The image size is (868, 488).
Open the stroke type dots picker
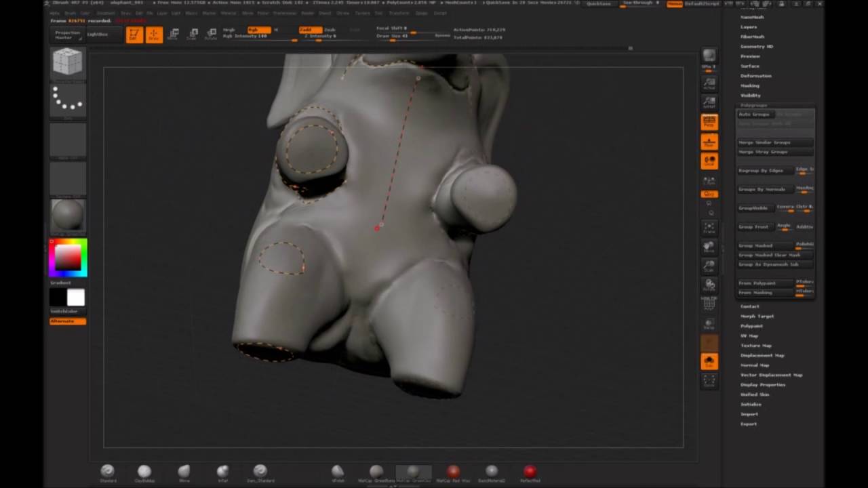tap(68, 100)
